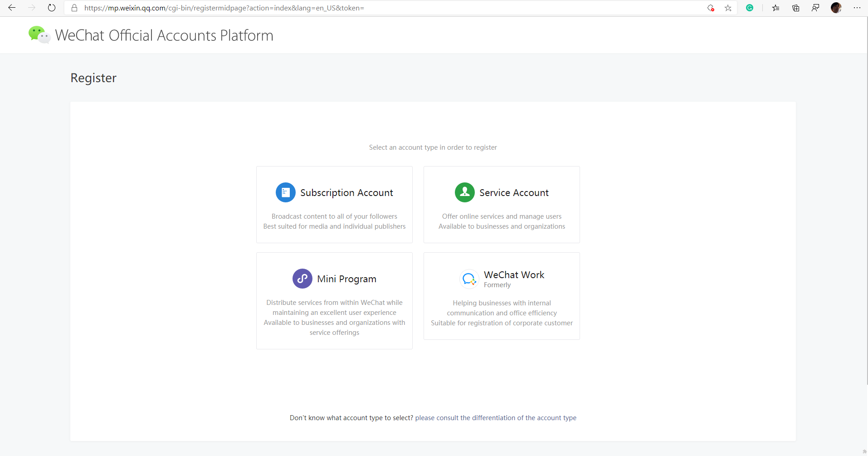
Task: Open the Collections icon in the toolbar
Action: (795, 8)
